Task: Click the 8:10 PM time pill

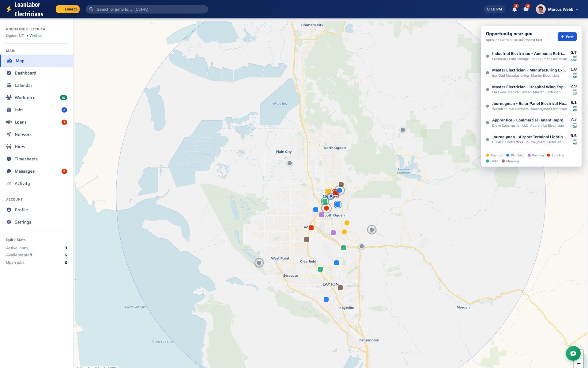Action: (x=494, y=9)
